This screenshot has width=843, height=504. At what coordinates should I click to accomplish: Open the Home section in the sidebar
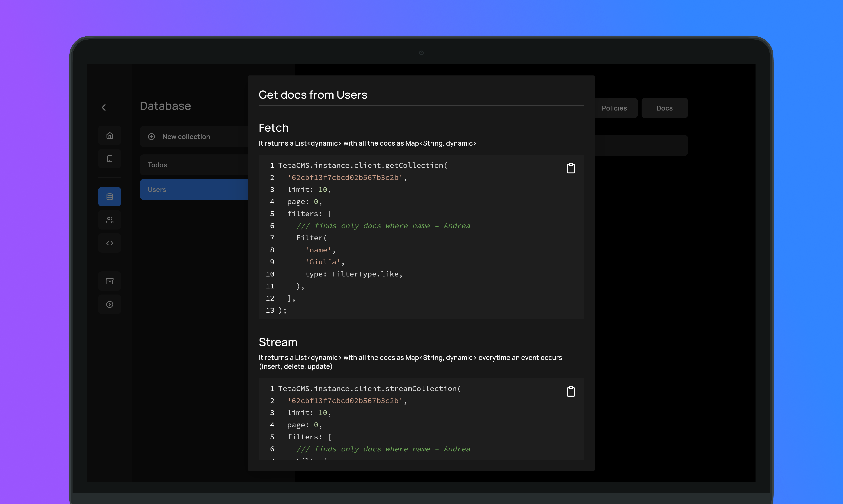[110, 135]
